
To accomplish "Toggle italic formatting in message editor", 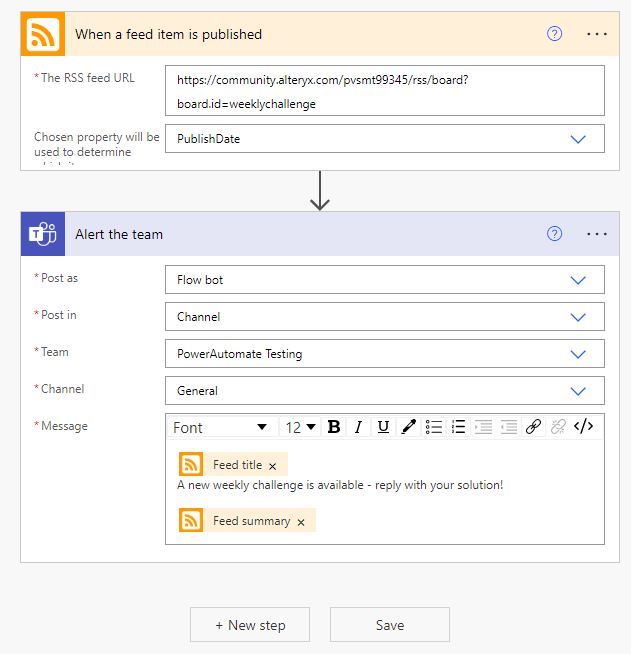I will 358,427.
